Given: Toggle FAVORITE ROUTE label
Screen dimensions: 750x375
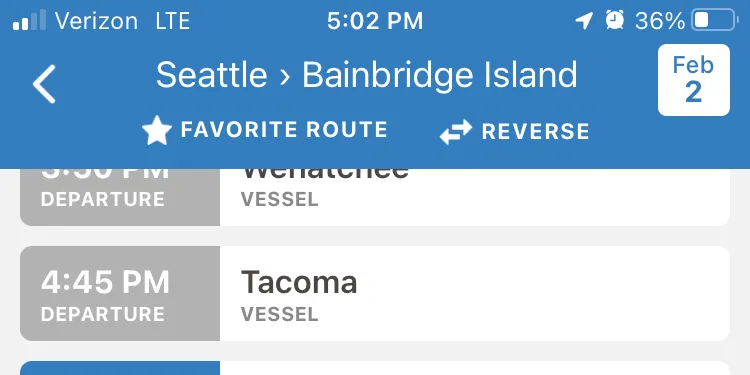Looking at the screenshot, I should click(284, 130).
